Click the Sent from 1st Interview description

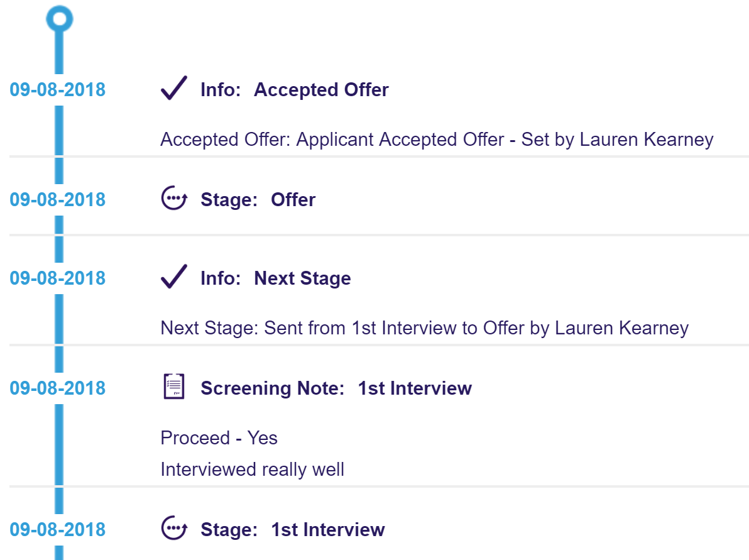tap(424, 328)
